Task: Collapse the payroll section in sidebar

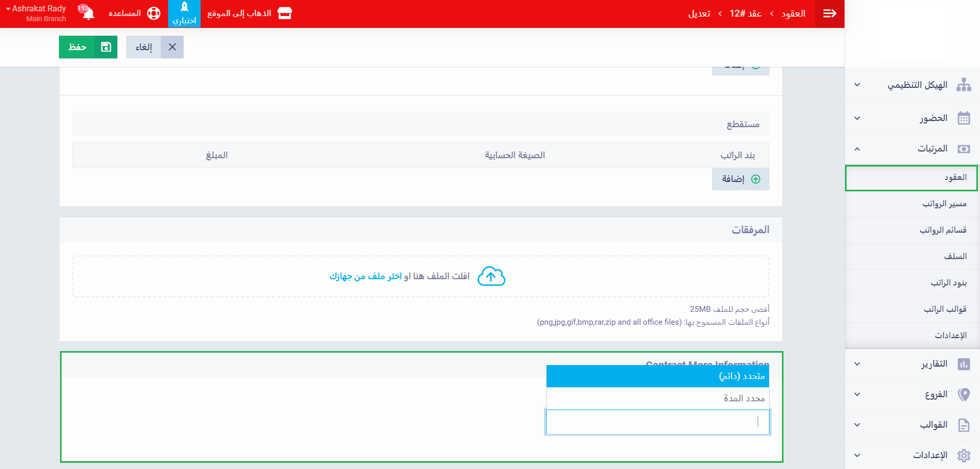Action: coord(911,149)
